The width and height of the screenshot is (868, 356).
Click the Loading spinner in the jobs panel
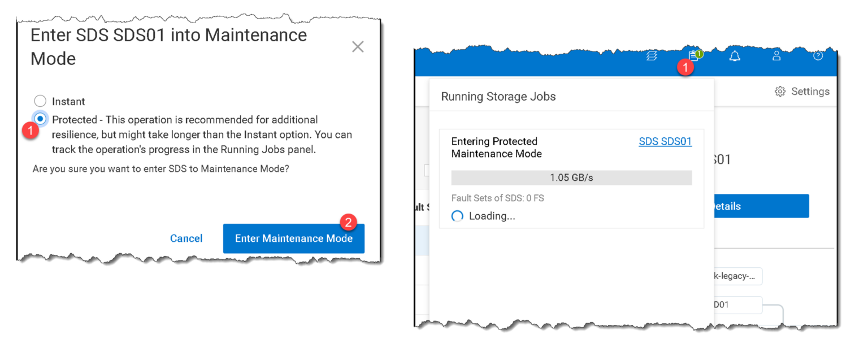click(457, 216)
